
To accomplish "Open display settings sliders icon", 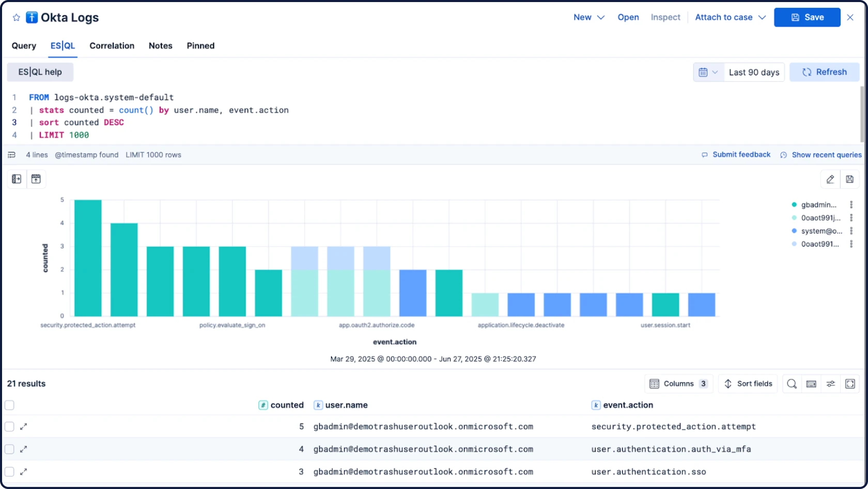I will point(831,384).
